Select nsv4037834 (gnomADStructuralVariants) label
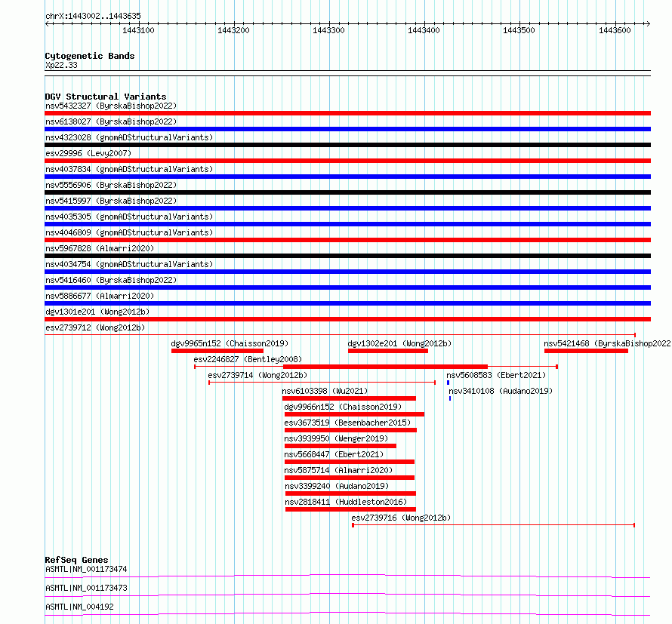Viewport: 672px width, 624px height. [129, 169]
